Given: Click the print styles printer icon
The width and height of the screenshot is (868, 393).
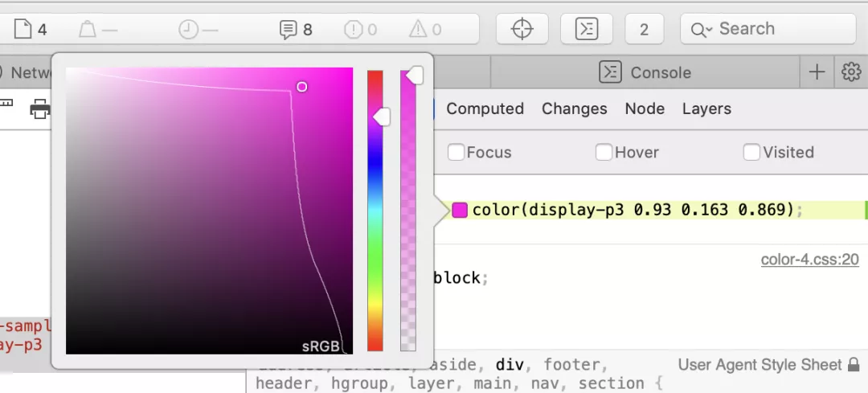Looking at the screenshot, I should pyautogui.click(x=40, y=108).
